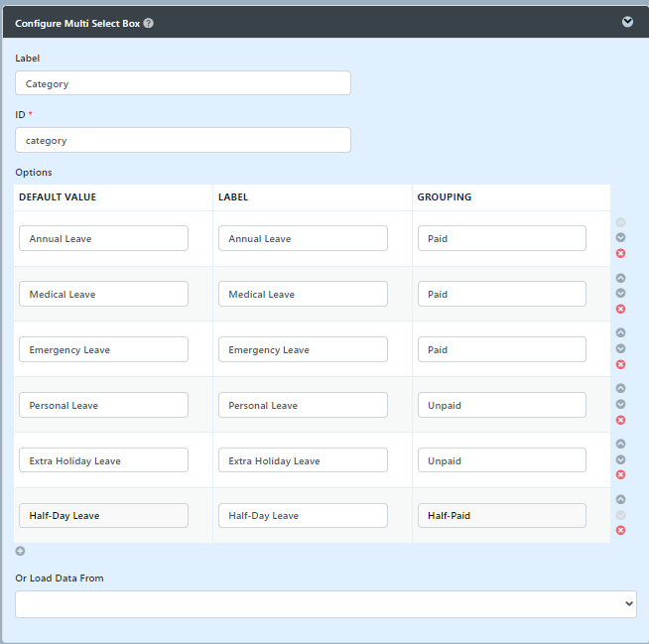The image size is (649, 644).
Task: Collapse the Configure Multi Select Box panel
Action: 627,22
